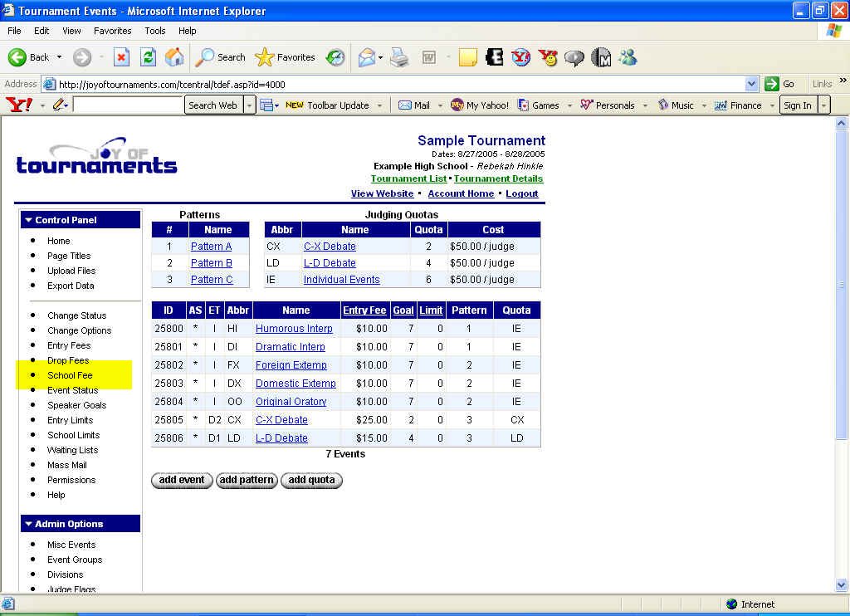Open the Humorous Interp event link
This screenshot has width=850, height=616.
pos(294,329)
